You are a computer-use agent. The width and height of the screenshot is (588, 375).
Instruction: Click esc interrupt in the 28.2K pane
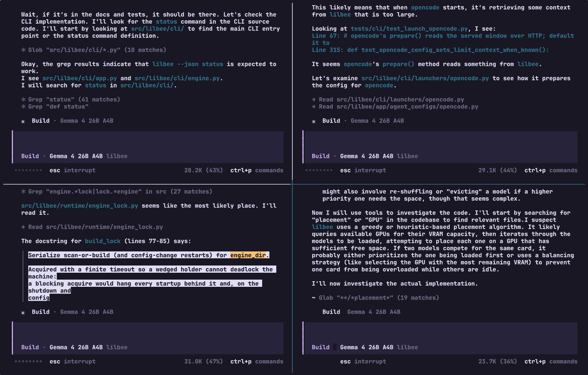pyautogui.click(x=73, y=170)
